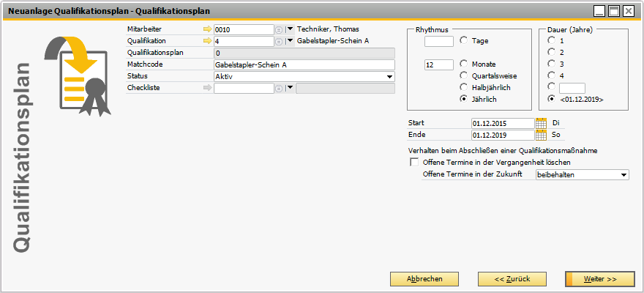Open the Start date calendar picker
644x293 pixels.
coord(542,123)
